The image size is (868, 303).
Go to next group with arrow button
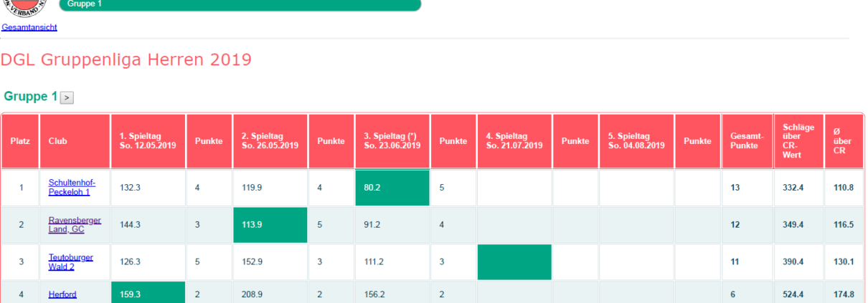[x=67, y=97]
